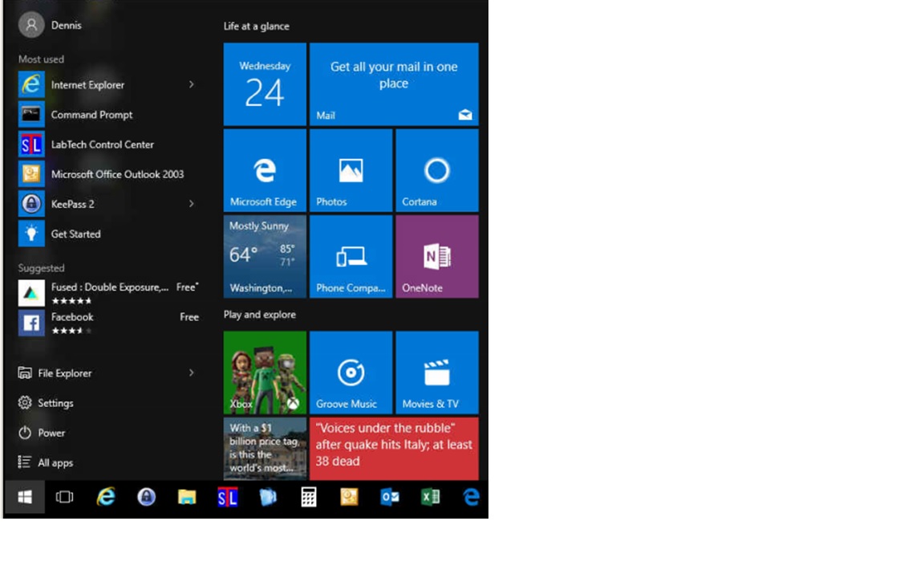924x578 pixels.
Task: Open Excel from the taskbar
Action: tap(432, 498)
